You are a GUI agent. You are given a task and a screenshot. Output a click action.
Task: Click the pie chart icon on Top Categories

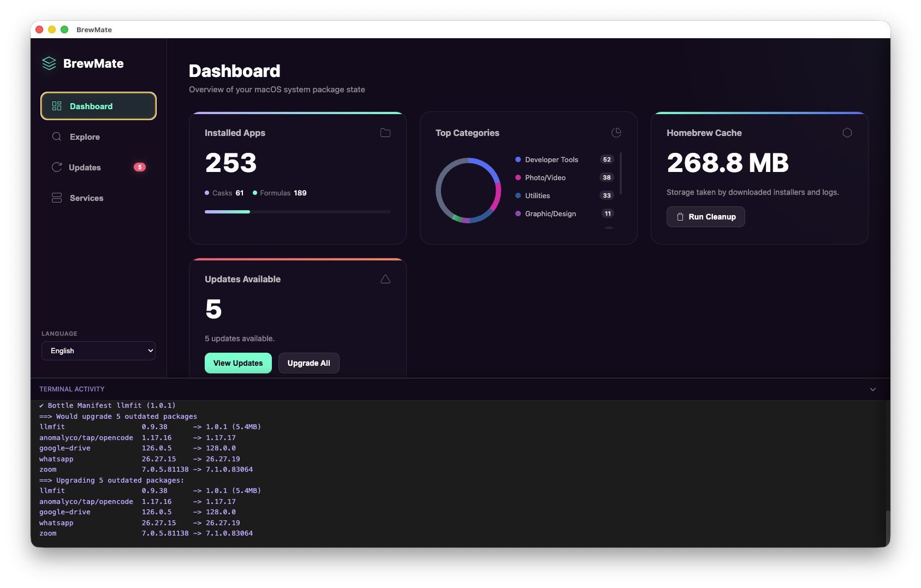pos(616,133)
